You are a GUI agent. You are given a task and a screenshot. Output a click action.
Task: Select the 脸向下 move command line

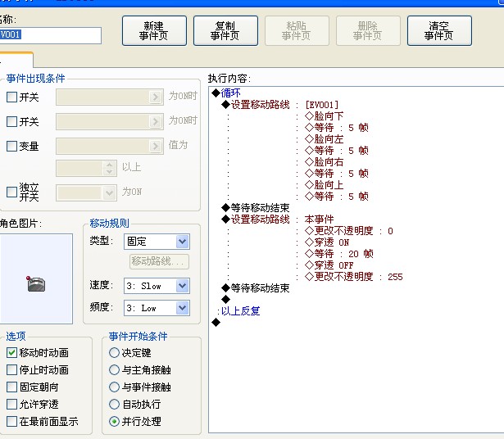[324, 116]
